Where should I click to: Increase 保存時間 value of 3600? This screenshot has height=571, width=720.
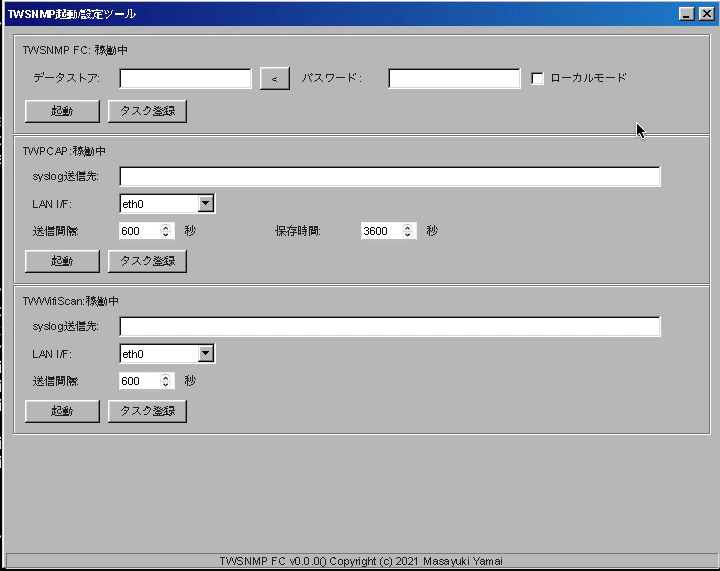click(407, 227)
